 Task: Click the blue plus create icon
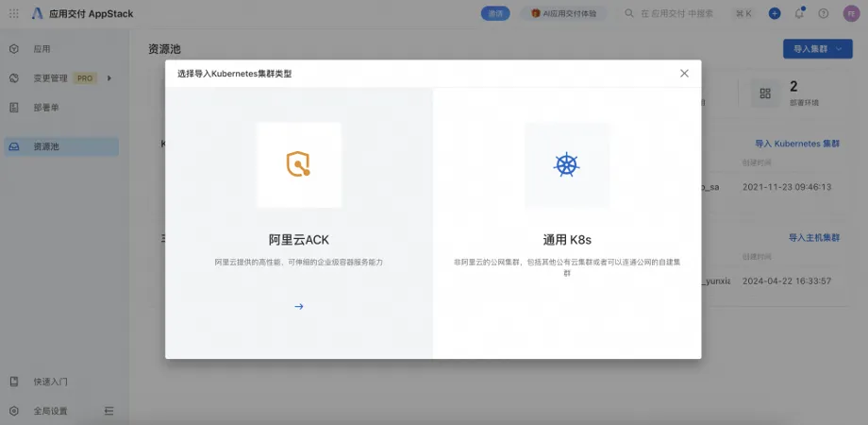(x=775, y=14)
